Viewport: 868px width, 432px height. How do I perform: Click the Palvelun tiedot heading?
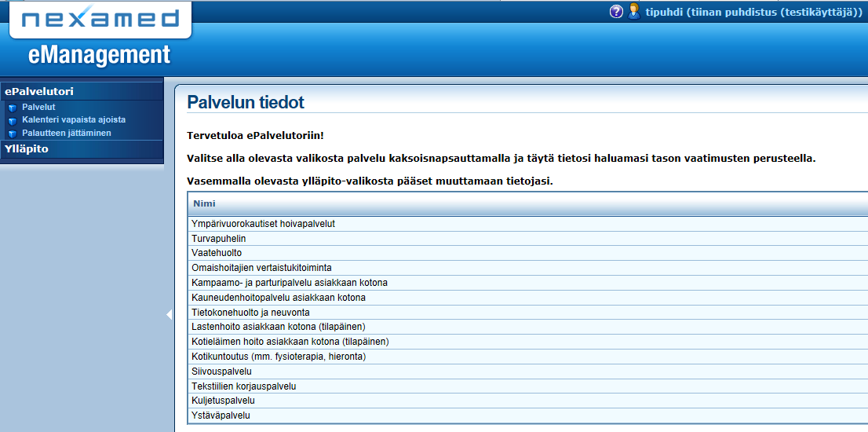point(246,102)
